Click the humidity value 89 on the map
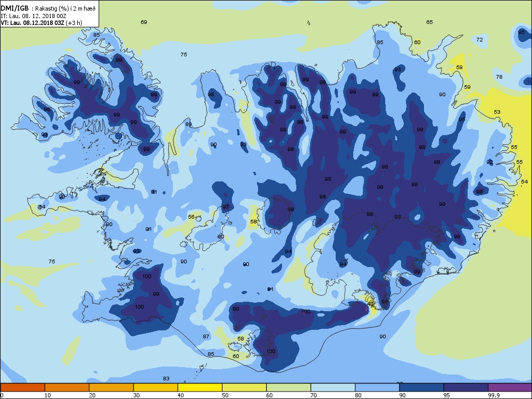Image resolution: width=532 pixels, height=399 pixels. pos(188,124)
